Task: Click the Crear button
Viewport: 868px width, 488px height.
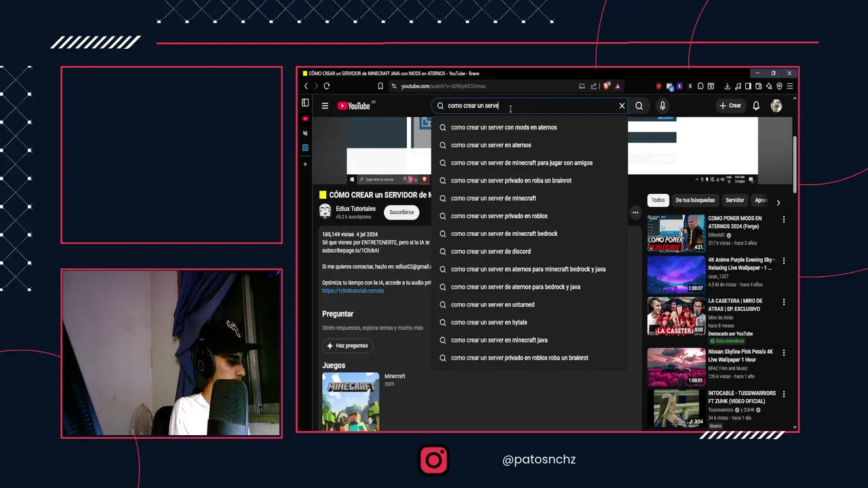Action: (730, 106)
